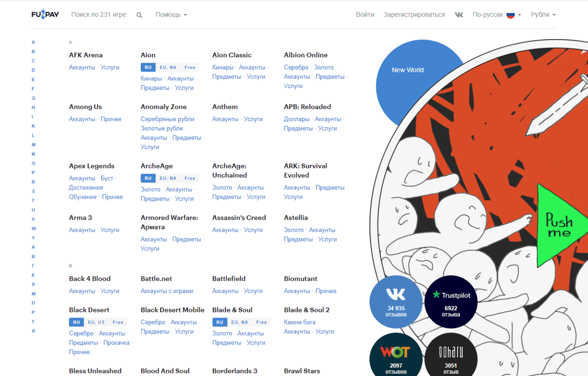Focus the game search field
This screenshot has width=588, height=376.
[98, 15]
